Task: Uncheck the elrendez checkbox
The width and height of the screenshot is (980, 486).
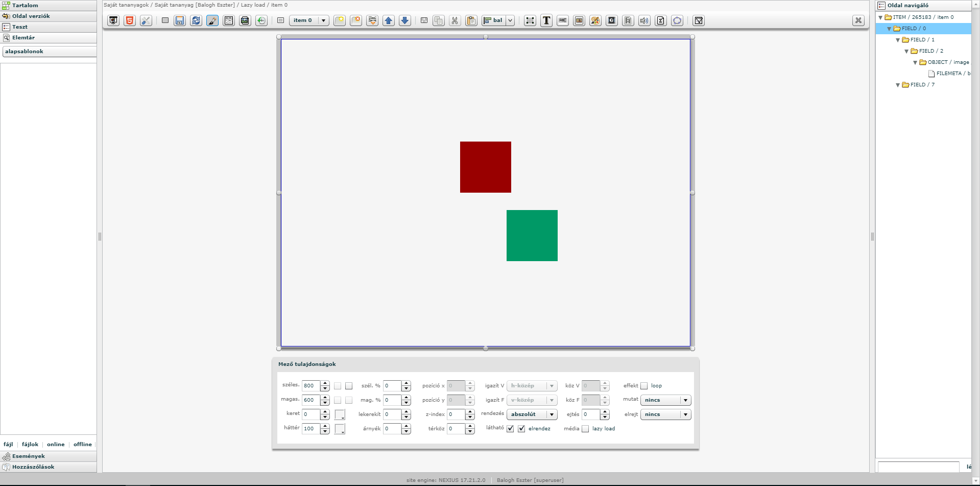Action: coord(521,429)
